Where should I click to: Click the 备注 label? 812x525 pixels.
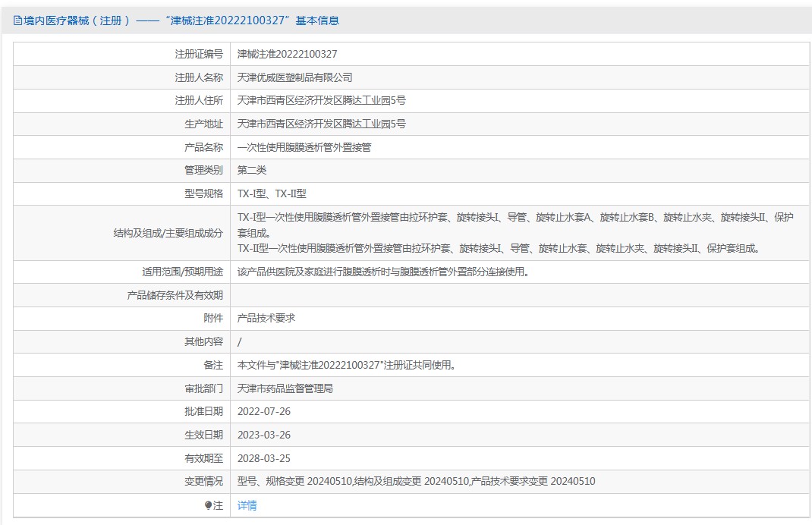[213, 365]
